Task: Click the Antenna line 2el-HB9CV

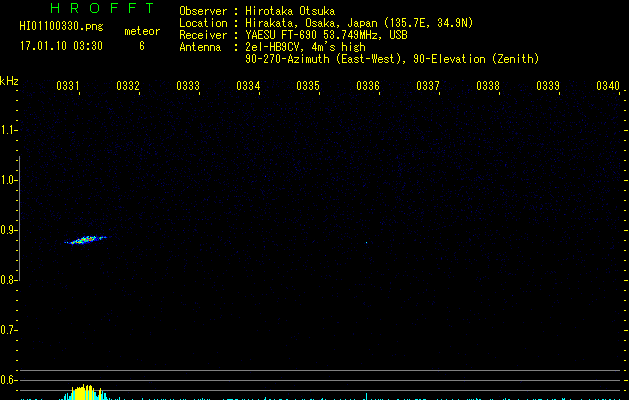Action: 305,47
